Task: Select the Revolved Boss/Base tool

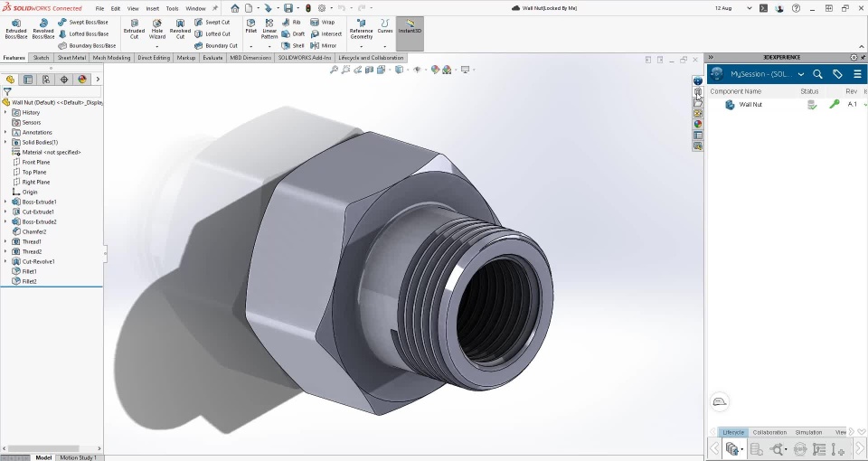Action: point(43,29)
